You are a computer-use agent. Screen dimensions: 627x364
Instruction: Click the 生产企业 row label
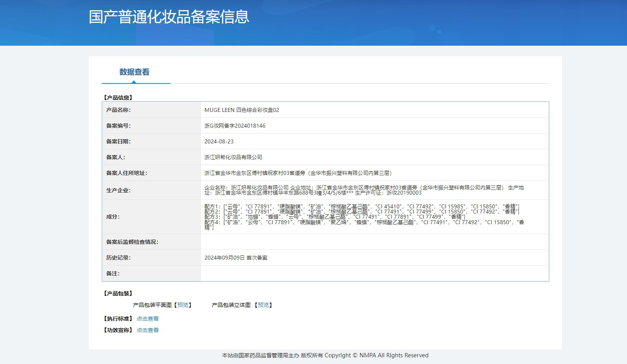[118, 190]
